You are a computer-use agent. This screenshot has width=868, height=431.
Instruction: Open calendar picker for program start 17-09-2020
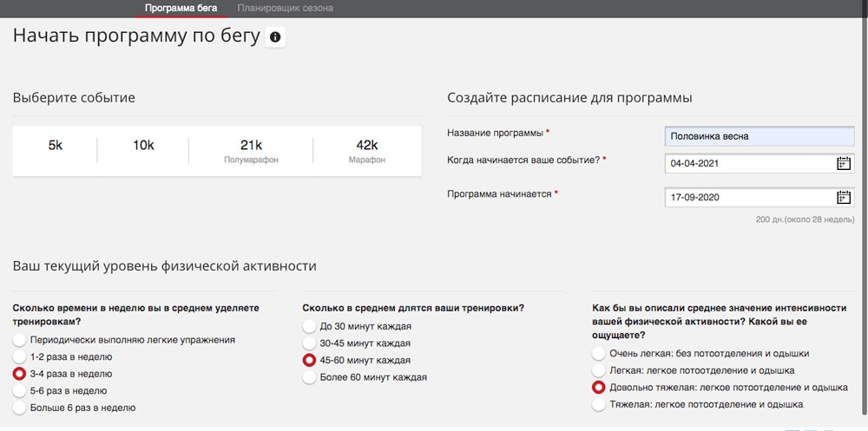[843, 197]
